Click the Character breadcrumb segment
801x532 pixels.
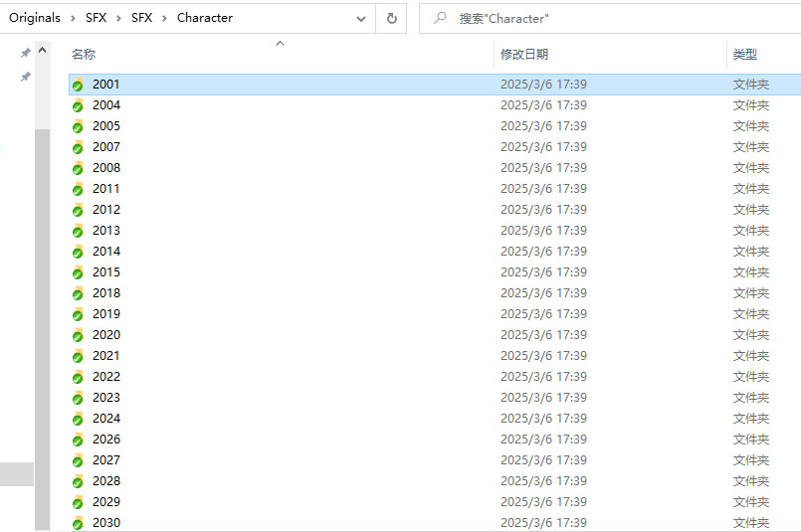coord(205,18)
